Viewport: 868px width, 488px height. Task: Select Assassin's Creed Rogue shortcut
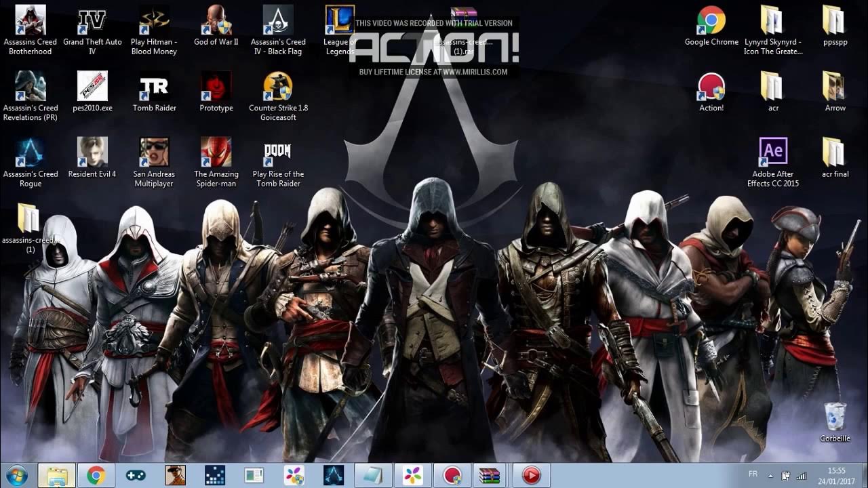click(x=31, y=163)
